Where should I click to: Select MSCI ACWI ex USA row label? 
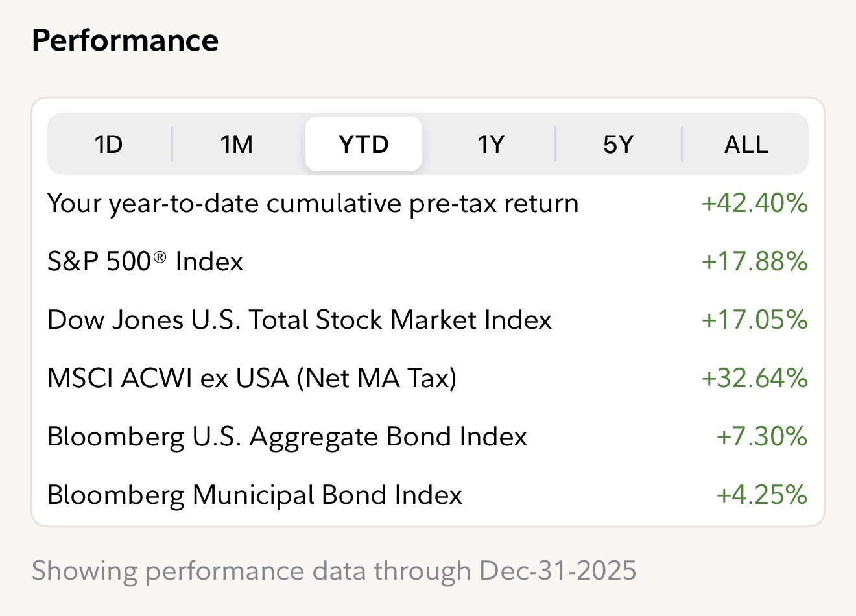[252, 378]
